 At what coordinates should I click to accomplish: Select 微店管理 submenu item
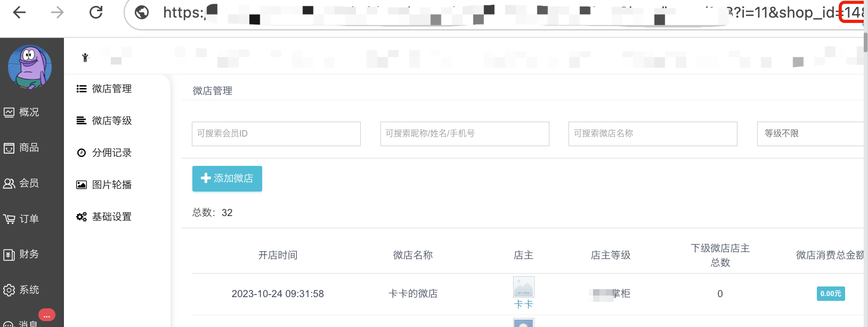pos(111,89)
